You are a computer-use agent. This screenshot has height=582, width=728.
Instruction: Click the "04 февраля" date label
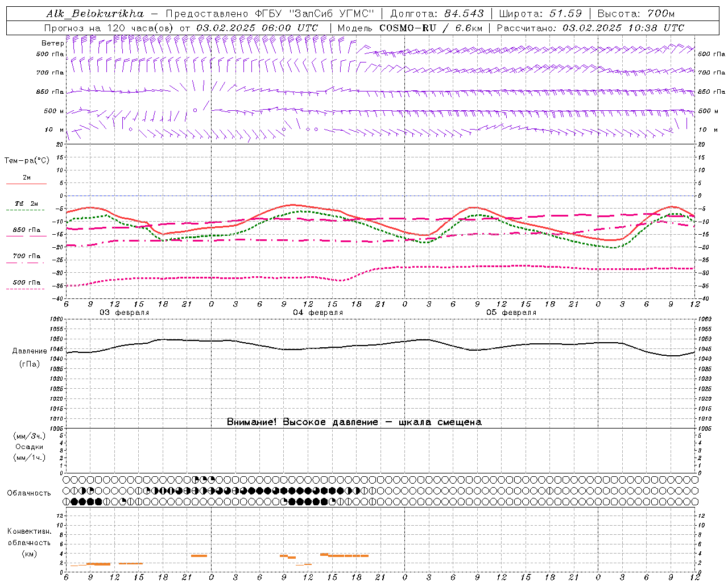coord(318,313)
